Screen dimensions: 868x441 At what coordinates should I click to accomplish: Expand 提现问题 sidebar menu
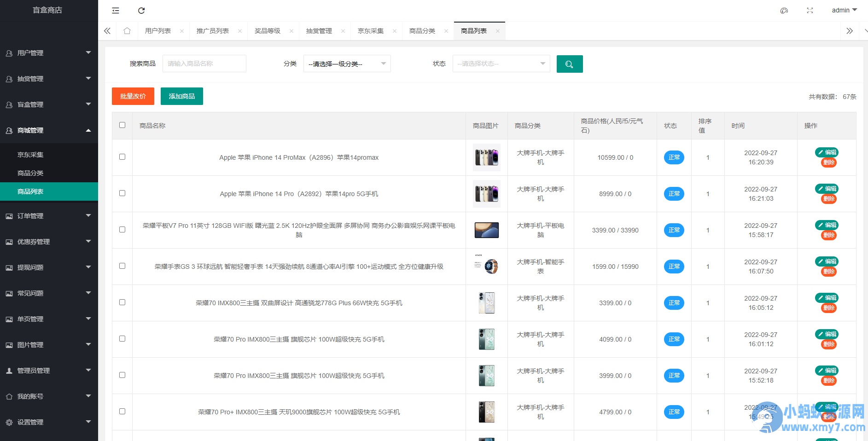(x=49, y=267)
